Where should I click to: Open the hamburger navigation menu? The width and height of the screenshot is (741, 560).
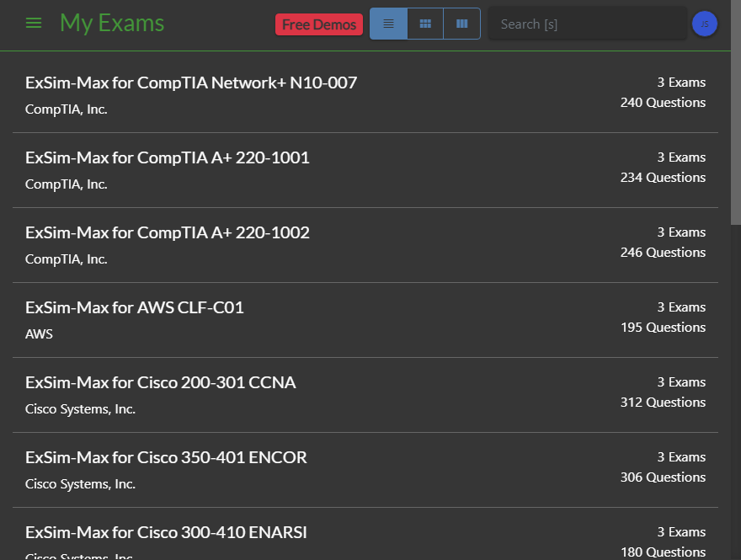coord(34,24)
